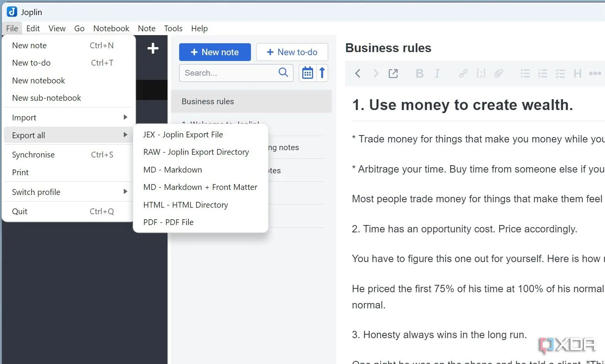Insert hyperlink using the link icon
605x364 pixels.
[x=463, y=73]
